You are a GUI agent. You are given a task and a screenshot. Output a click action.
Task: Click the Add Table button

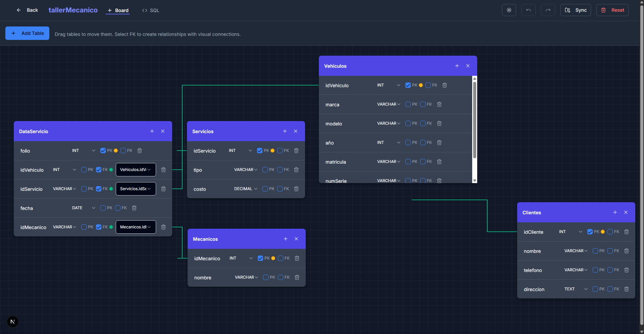[x=27, y=33]
